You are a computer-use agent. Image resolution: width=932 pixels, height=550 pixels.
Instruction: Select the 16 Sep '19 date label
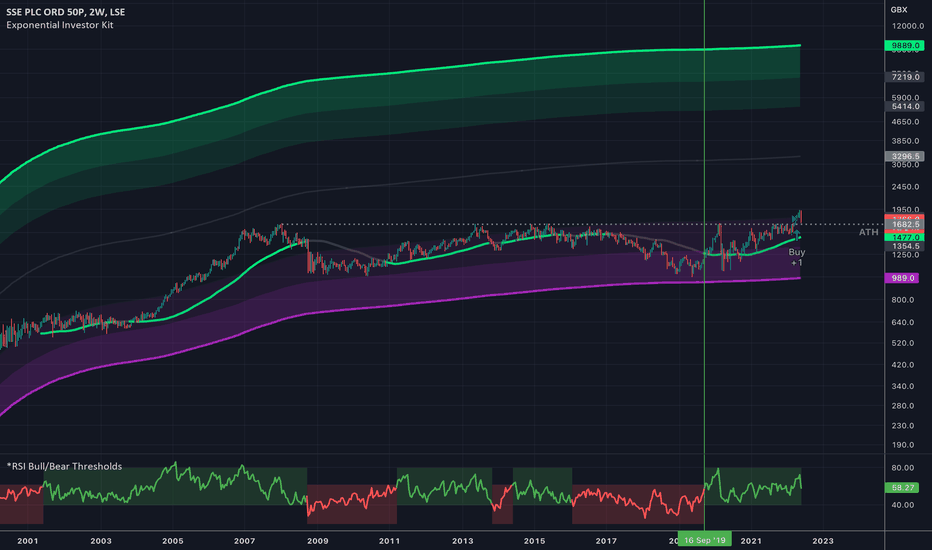tap(705, 540)
